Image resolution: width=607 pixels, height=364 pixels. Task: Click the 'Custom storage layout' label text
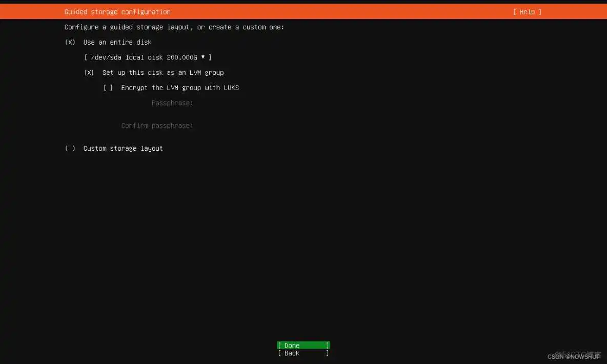(123, 148)
